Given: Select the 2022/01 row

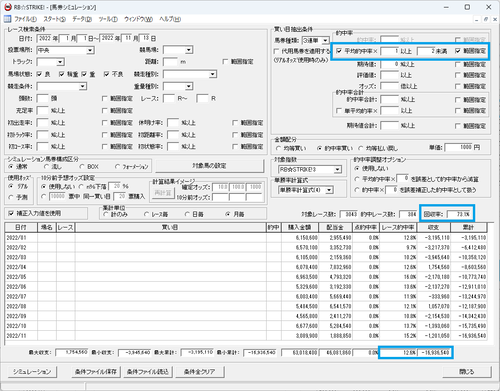Looking at the screenshot, I should [246, 238].
